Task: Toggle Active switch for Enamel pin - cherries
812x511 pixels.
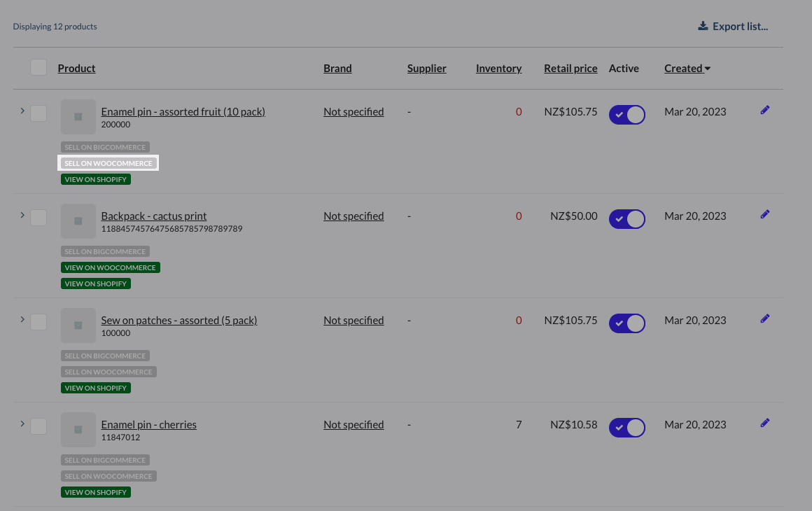Action: point(626,427)
